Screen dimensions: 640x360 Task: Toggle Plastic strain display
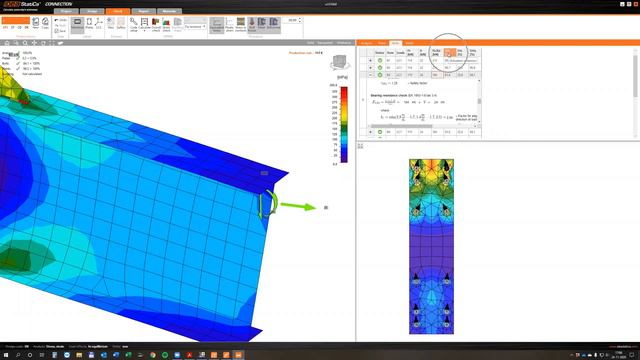pos(229,24)
